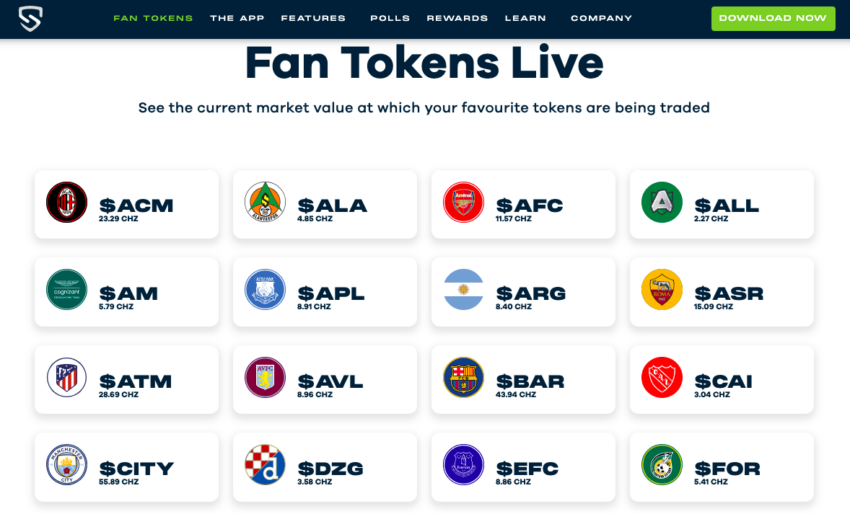This screenshot has height=514, width=850.
Task: Click the Aston Villa badge
Action: coord(265,377)
